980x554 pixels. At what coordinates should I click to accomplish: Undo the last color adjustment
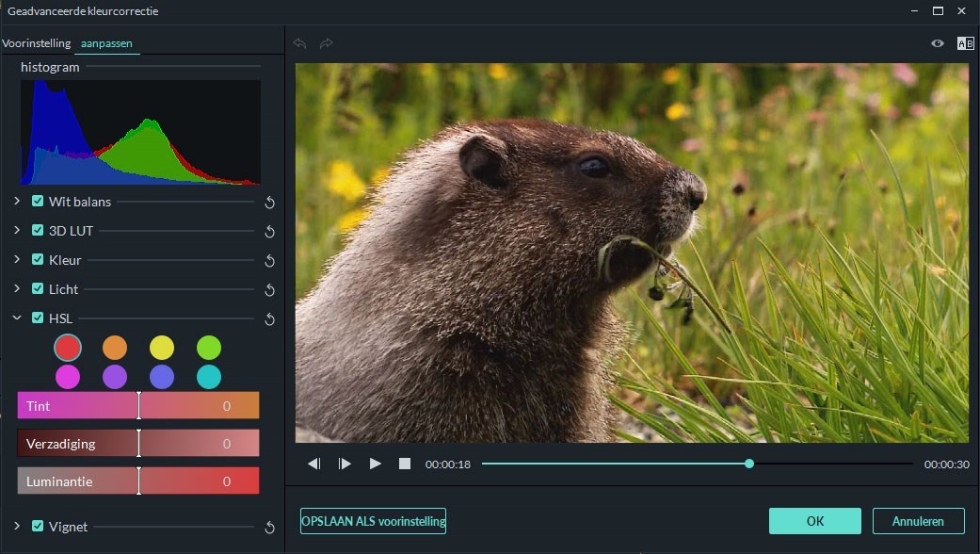coord(300,43)
